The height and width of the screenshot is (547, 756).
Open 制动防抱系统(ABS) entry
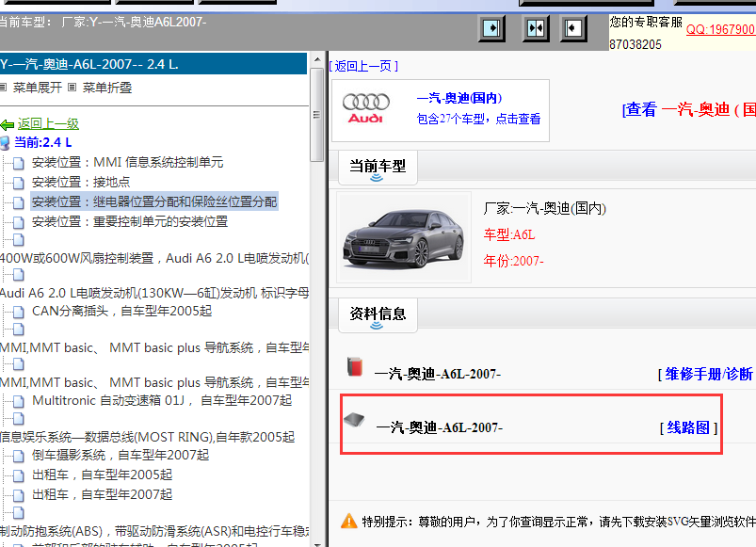(x=154, y=532)
